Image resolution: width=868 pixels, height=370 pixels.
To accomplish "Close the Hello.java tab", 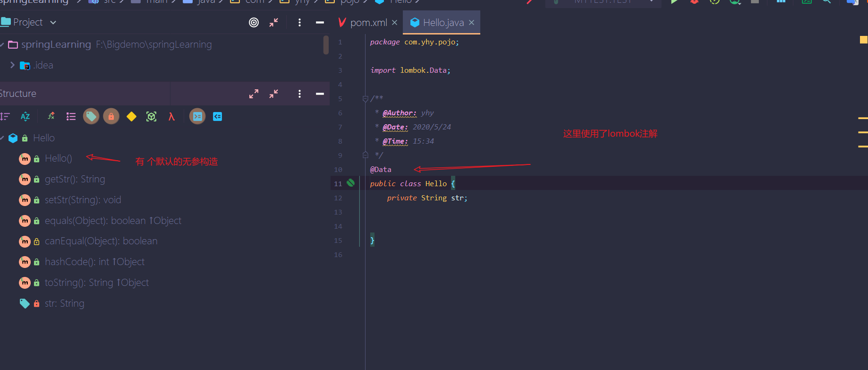I will point(471,23).
